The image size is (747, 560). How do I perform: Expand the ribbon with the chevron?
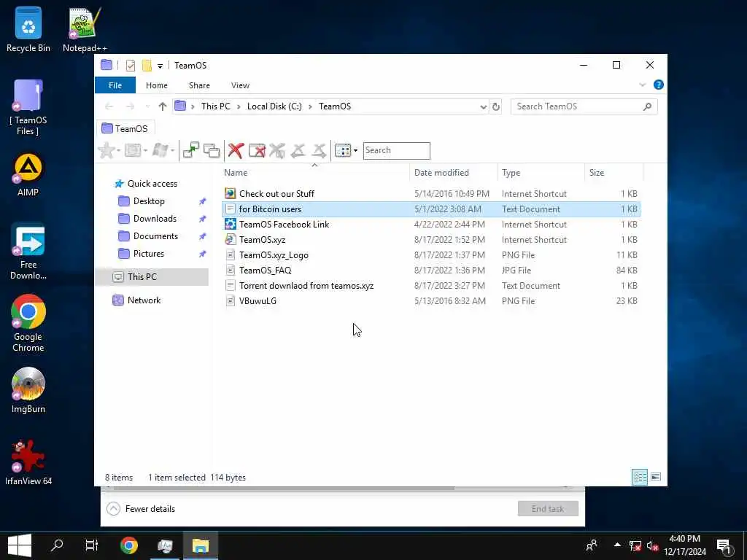click(642, 85)
